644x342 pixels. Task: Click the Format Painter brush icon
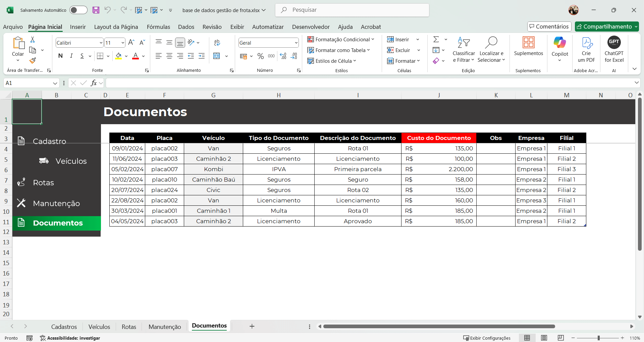pos(33,61)
